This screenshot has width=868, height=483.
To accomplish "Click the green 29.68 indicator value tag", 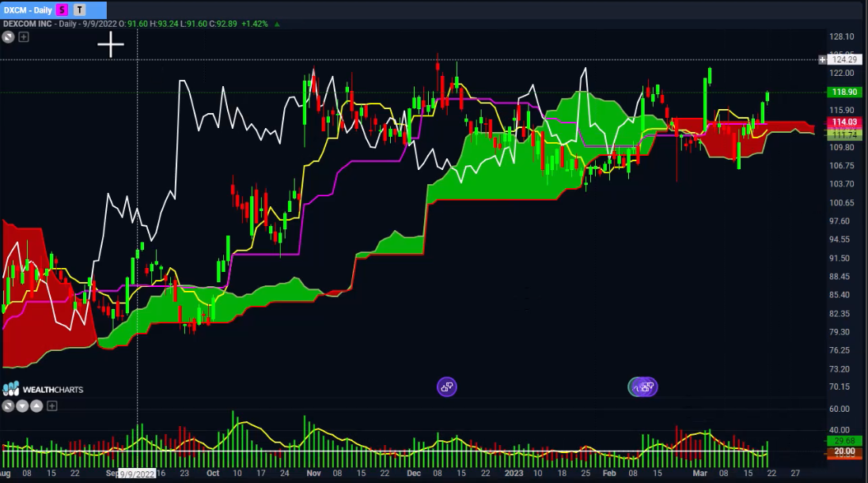I will [x=844, y=441].
